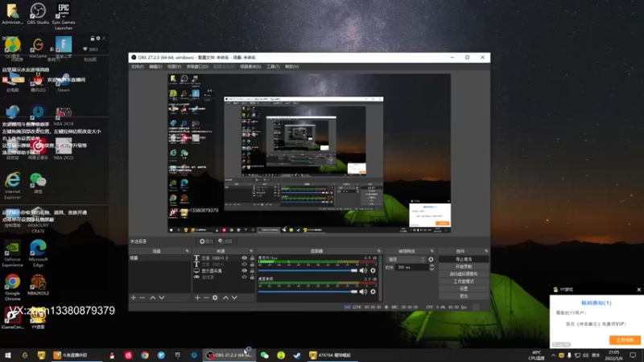The width and height of the screenshot is (644, 362).
Task: Open source properties gear in Sources toolbar
Action: coord(215,298)
